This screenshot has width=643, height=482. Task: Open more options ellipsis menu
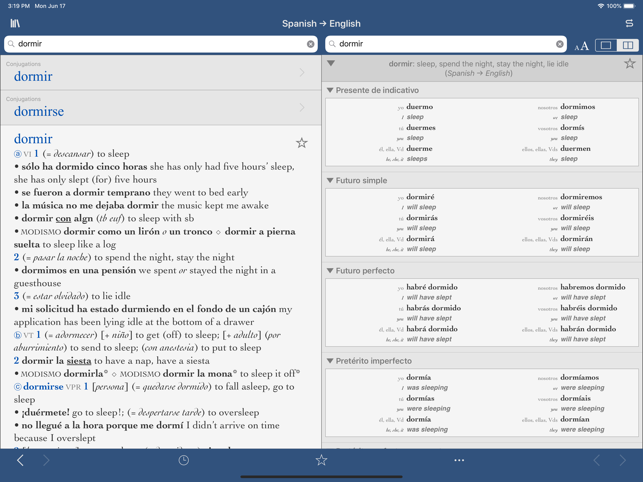point(459,460)
